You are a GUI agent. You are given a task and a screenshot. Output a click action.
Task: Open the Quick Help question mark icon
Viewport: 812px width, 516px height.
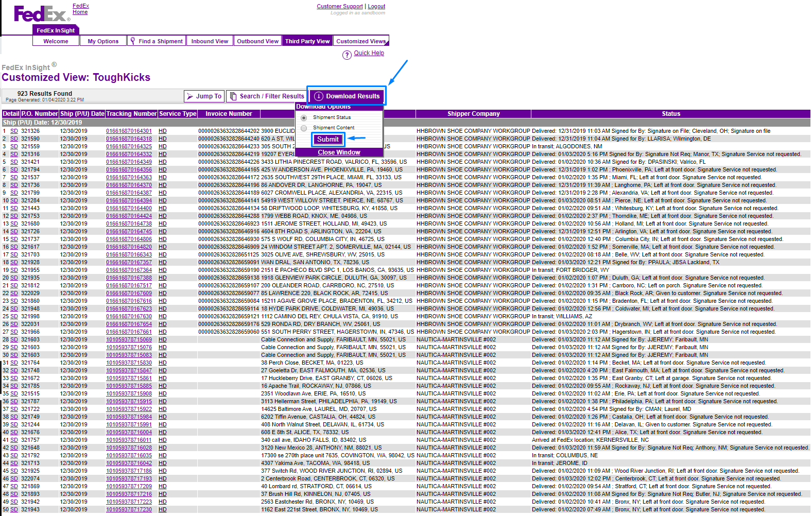pyautogui.click(x=347, y=55)
